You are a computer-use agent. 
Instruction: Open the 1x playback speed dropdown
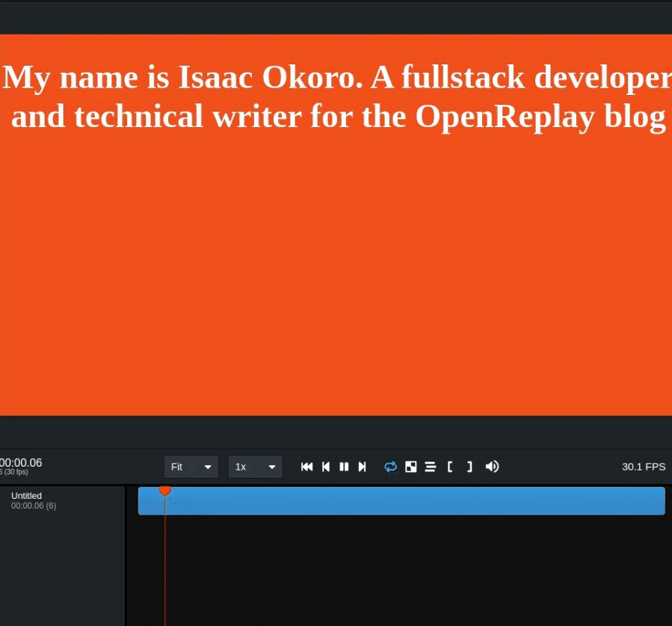pyautogui.click(x=255, y=467)
